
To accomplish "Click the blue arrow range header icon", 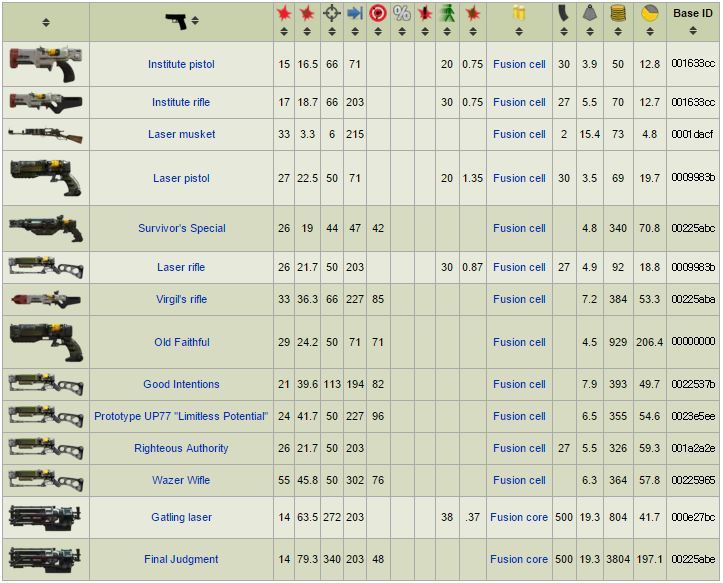I will click(x=355, y=13).
